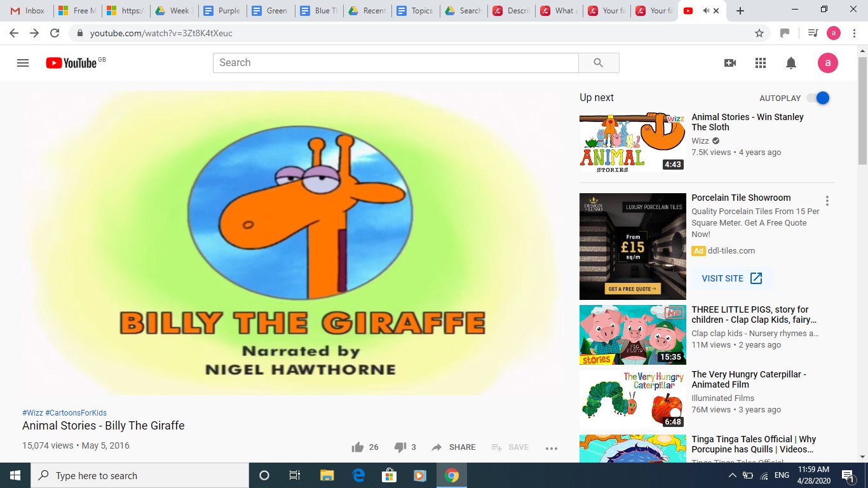The height and width of the screenshot is (488, 868).
Task: Click the Chrome icon on the taskbar
Action: point(452,475)
